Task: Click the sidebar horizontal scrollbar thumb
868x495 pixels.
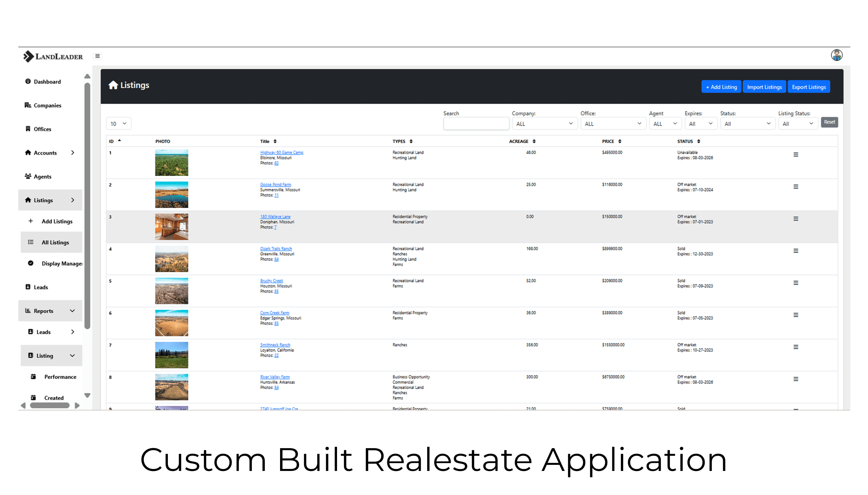Action: coord(50,405)
